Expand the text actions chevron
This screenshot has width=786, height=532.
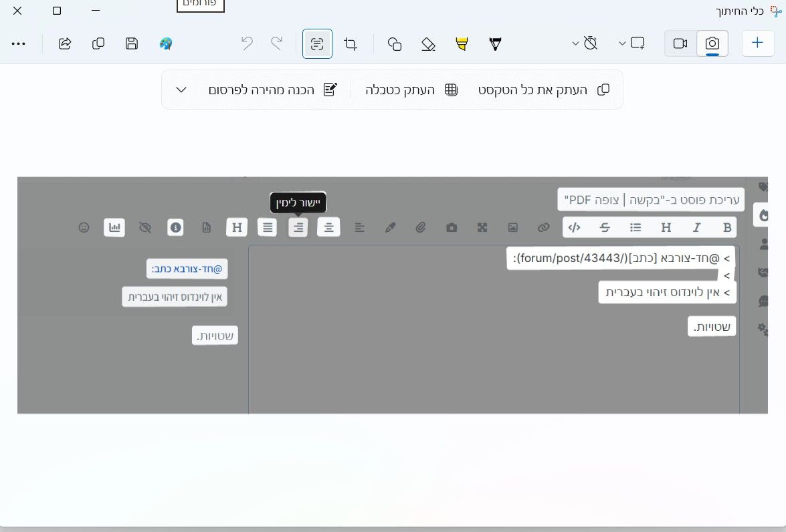181,90
